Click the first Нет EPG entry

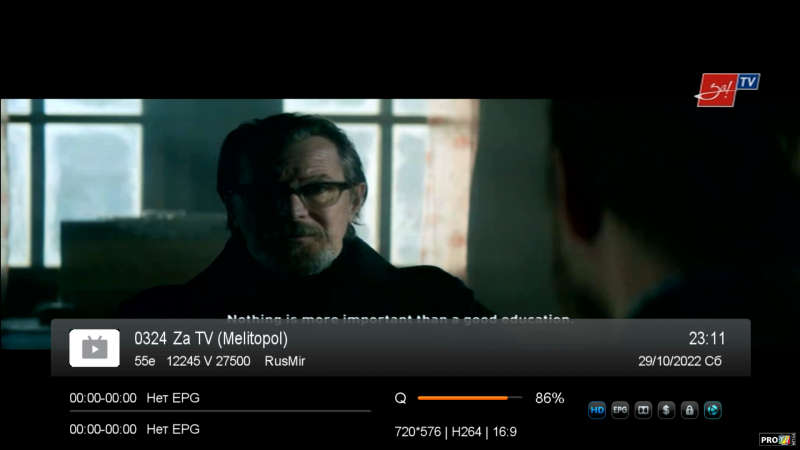[173, 398]
